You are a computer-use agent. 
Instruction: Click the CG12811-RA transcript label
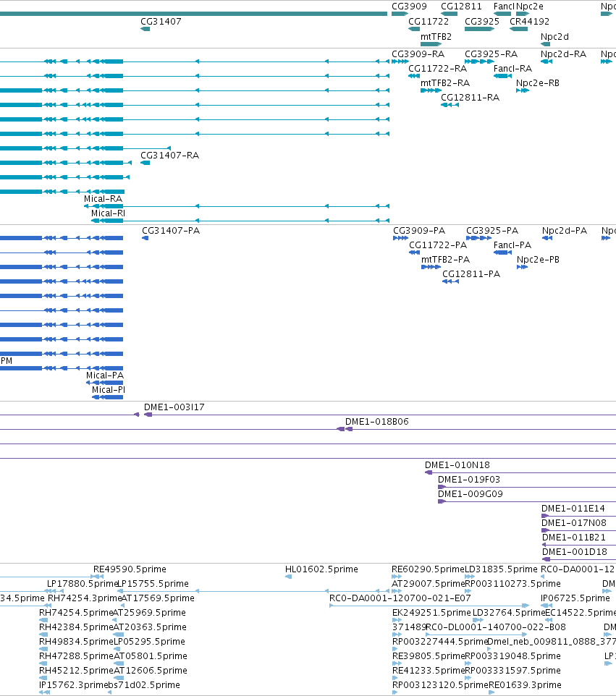click(x=470, y=97)
